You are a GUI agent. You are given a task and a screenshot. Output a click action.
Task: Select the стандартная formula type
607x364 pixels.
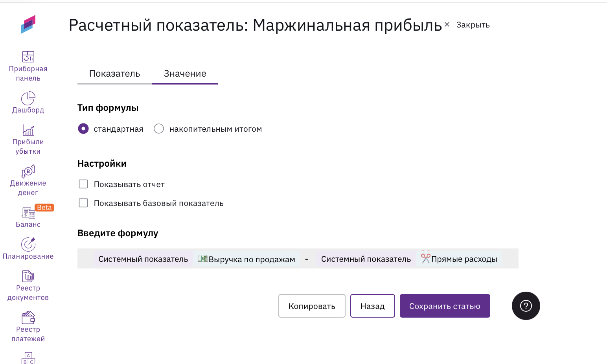click(x=83, y=129)
